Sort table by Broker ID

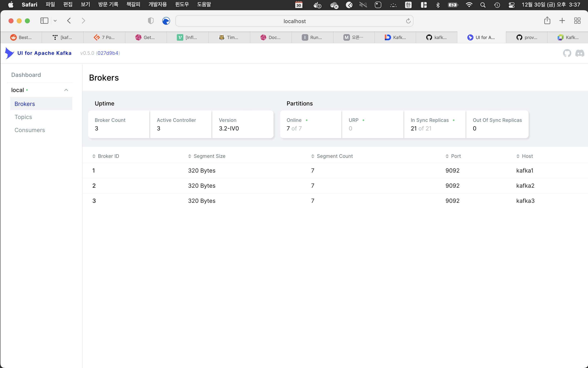pyautogui.click(x=106, y=156)
